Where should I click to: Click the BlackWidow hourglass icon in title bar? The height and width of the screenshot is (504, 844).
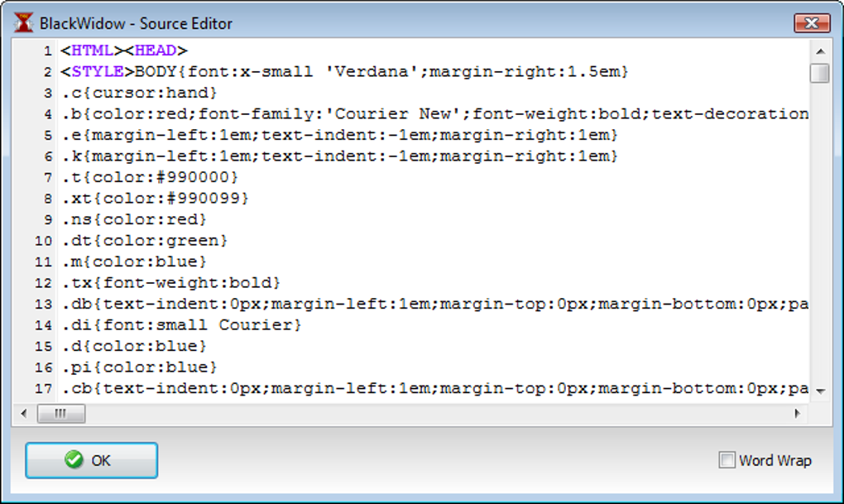23,22
